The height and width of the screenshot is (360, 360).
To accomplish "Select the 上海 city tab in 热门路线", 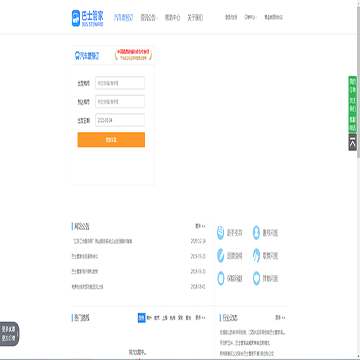I will click(x=165, y=318).
